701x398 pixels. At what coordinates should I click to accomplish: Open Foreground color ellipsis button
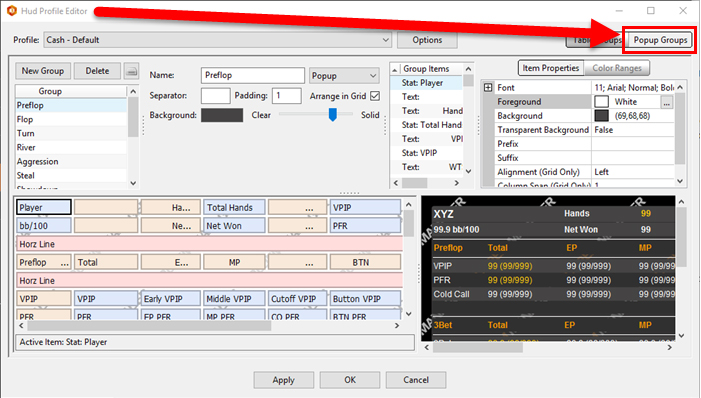pyautogui.click(x=667, y=102)
